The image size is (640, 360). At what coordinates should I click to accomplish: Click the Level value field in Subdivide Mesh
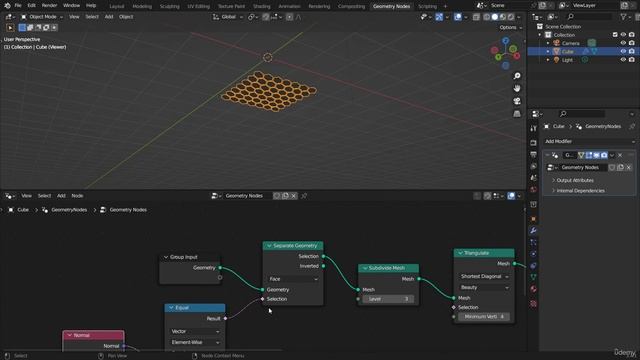(388, 299)
